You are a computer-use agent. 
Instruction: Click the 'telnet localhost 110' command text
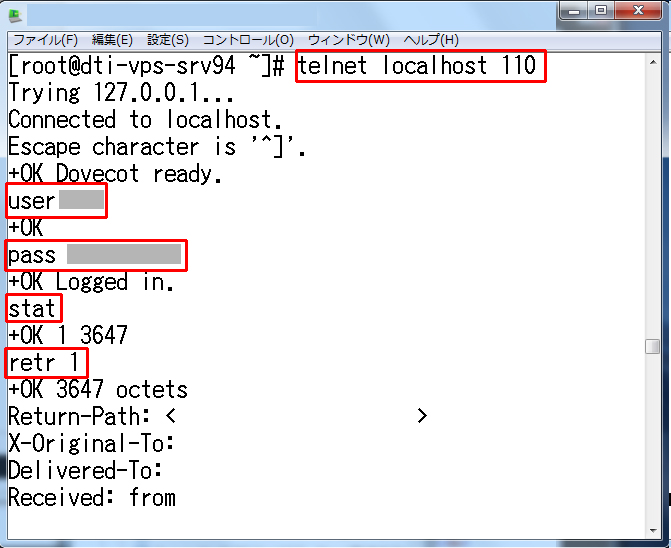click(x=420, y=66)
